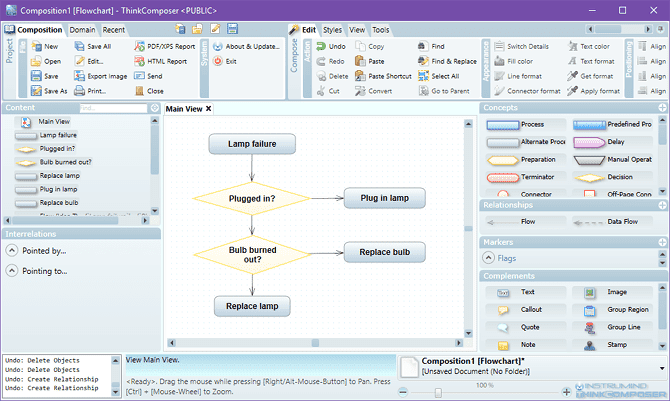Expand the Pointed by section
This screenshot has height=401, width=670.
coord(12,251)
